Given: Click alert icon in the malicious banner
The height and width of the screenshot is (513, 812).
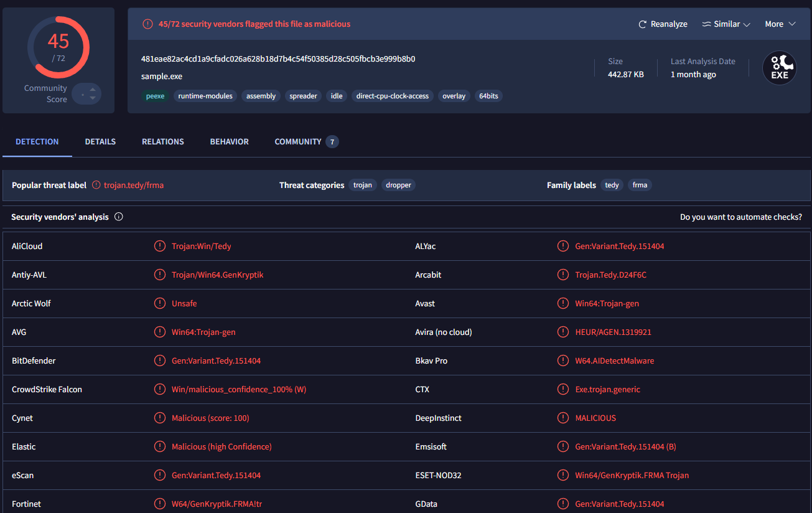Looking at the screenshot, I should tap(147, 24).
